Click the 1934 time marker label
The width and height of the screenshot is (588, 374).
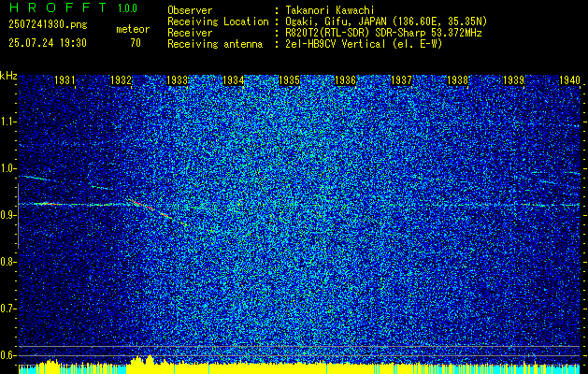(x=234, y=79)
